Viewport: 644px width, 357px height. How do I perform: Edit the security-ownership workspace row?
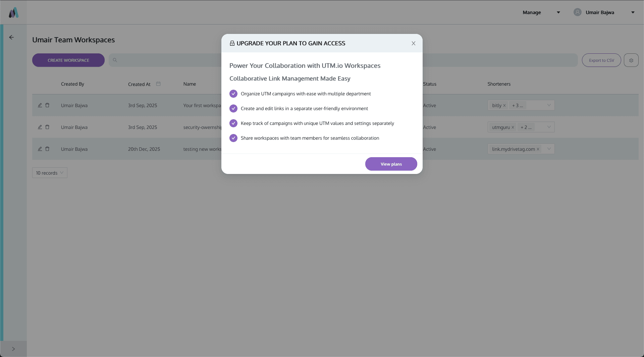[40, 127]
